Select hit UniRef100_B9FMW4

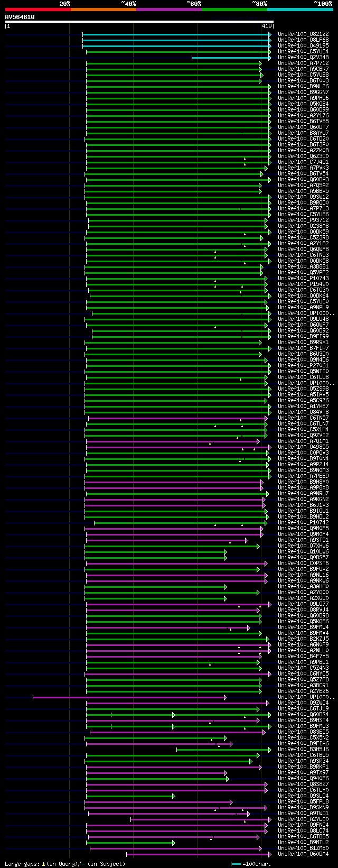click(x=303, y=627)
